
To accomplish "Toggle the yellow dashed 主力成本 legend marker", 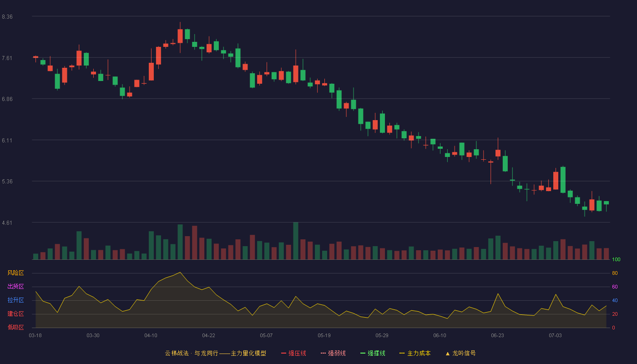I will (402, 353).
